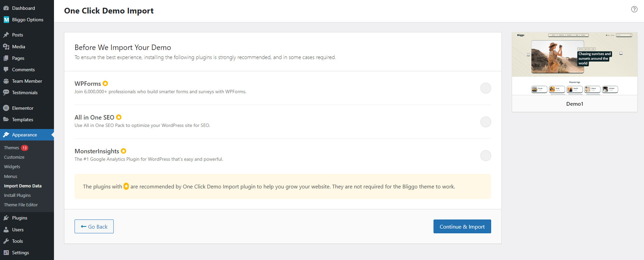Open the help question mark icon
The image size is (644, 260).
(634, 9)
